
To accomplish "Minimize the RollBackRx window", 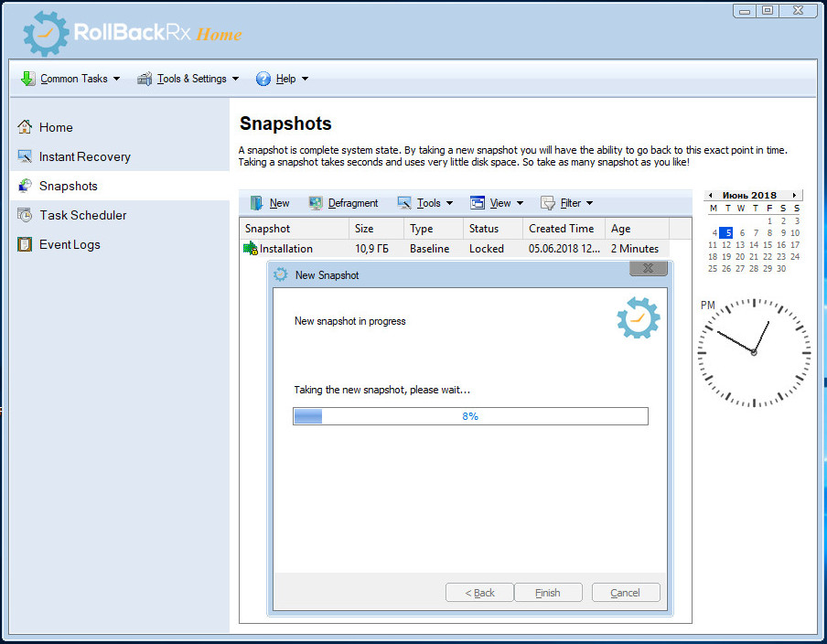I will [745, 10].
